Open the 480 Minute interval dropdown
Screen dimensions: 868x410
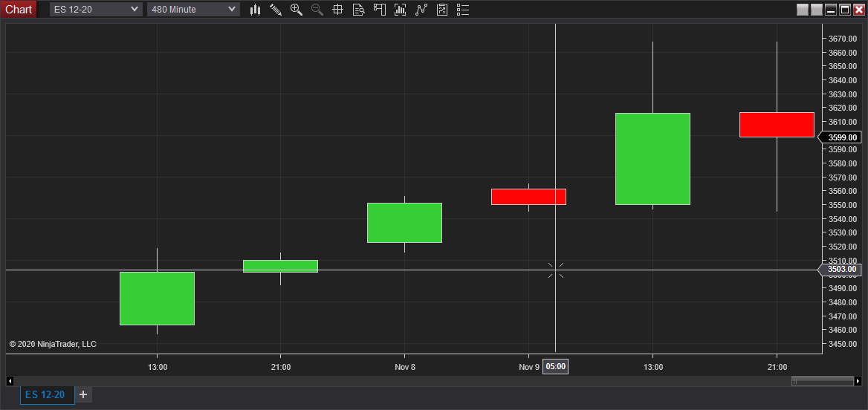coord(193,10)
